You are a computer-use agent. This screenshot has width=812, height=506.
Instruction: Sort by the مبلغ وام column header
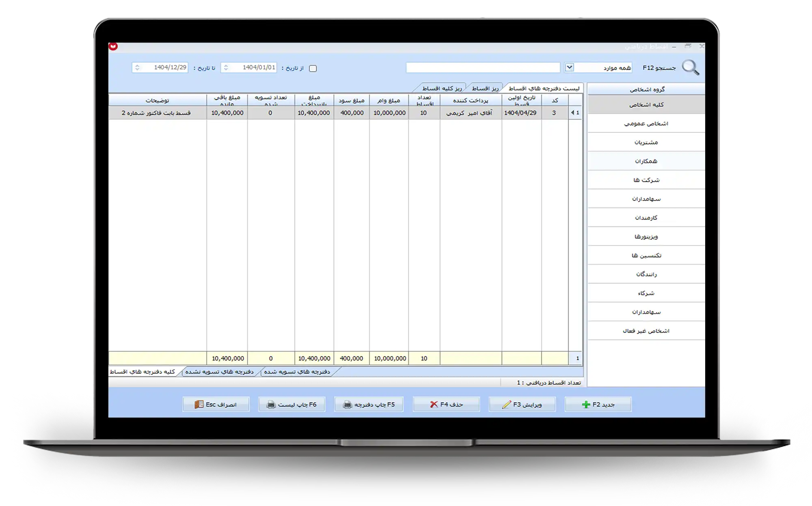389,100
